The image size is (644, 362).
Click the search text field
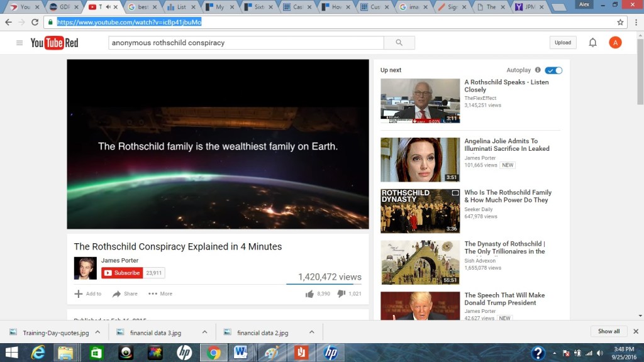click(x=246, y=43)
